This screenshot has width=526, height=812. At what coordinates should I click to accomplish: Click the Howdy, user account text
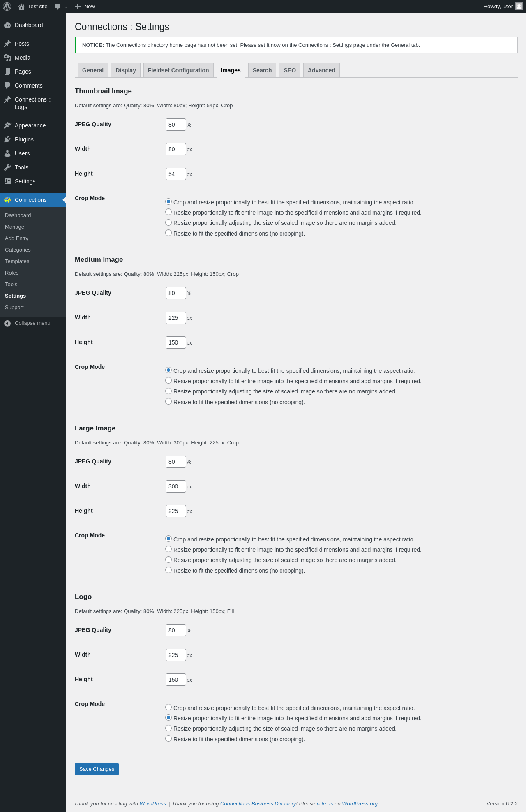pyautogui.click(x=498, y=7)
